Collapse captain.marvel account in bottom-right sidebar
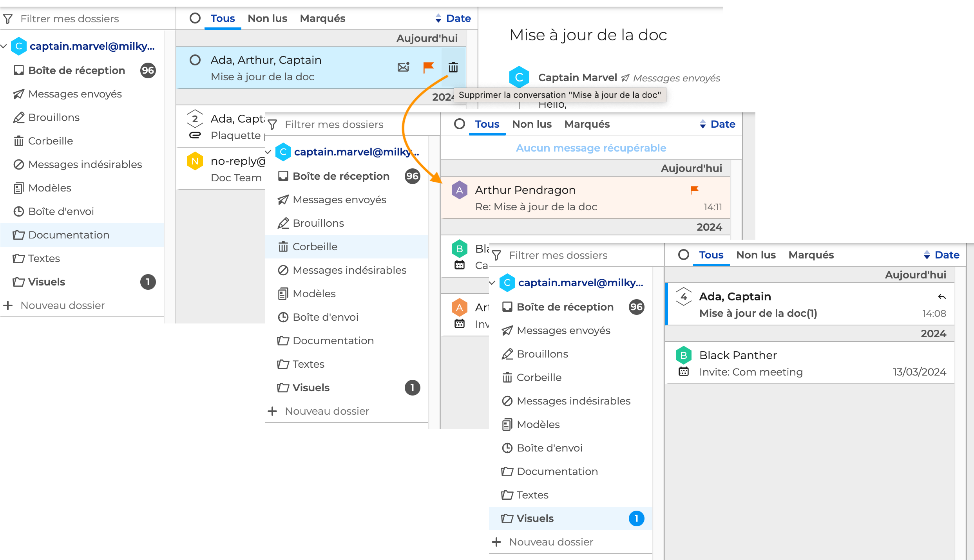 (x=492, y=283)
